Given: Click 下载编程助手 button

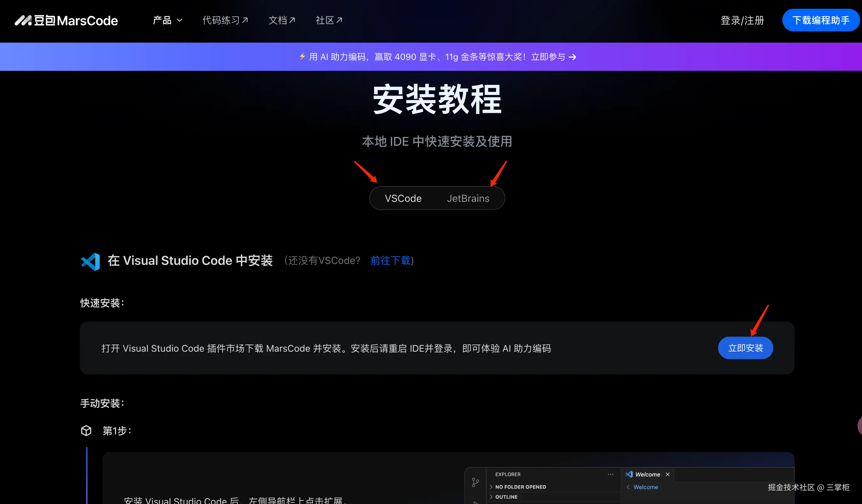Looking at the screenshot, I should (820, 20).
